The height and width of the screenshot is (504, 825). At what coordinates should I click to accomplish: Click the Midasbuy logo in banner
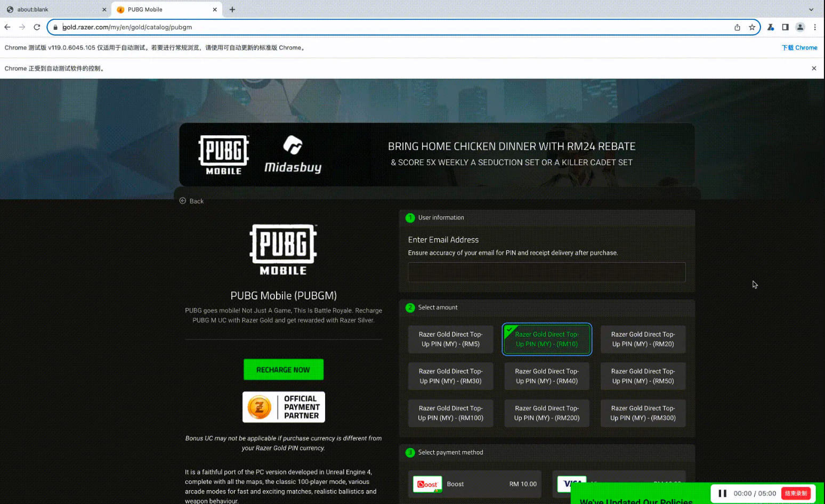(x=293, y=155)
